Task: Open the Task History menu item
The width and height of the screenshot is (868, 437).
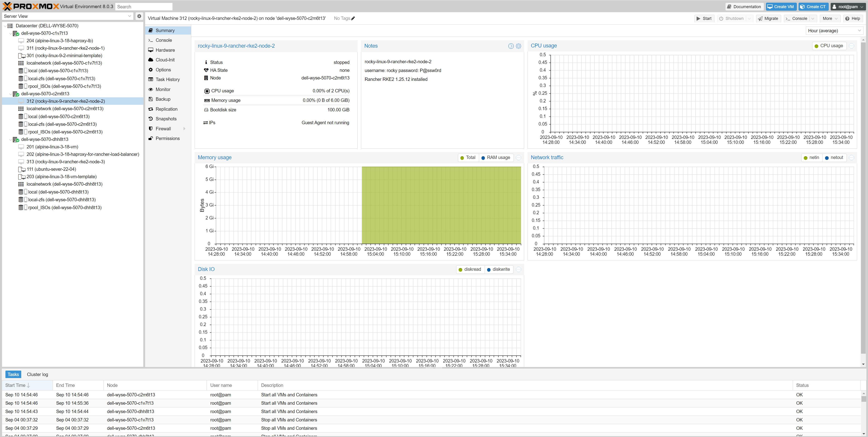Action: (x=167, y=79)
